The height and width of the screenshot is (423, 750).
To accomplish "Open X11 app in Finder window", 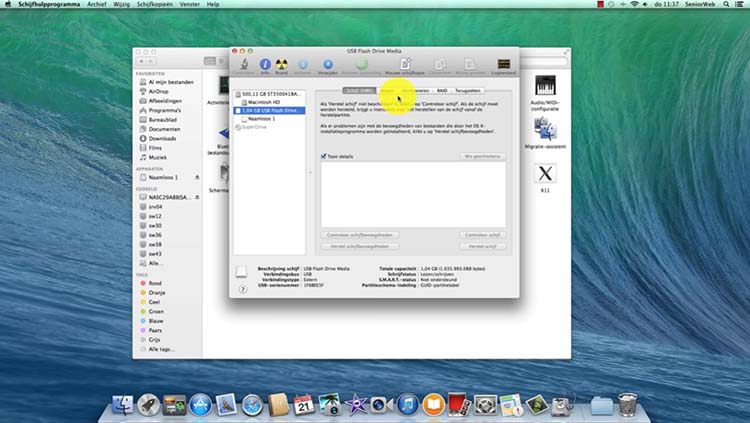I will pyautogui.click(x=545, y=178).
